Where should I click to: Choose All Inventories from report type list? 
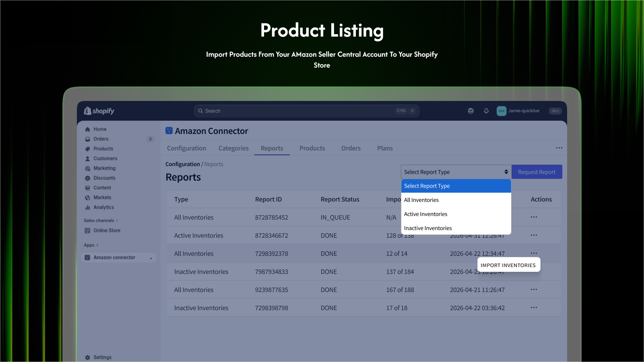[456, 200]
